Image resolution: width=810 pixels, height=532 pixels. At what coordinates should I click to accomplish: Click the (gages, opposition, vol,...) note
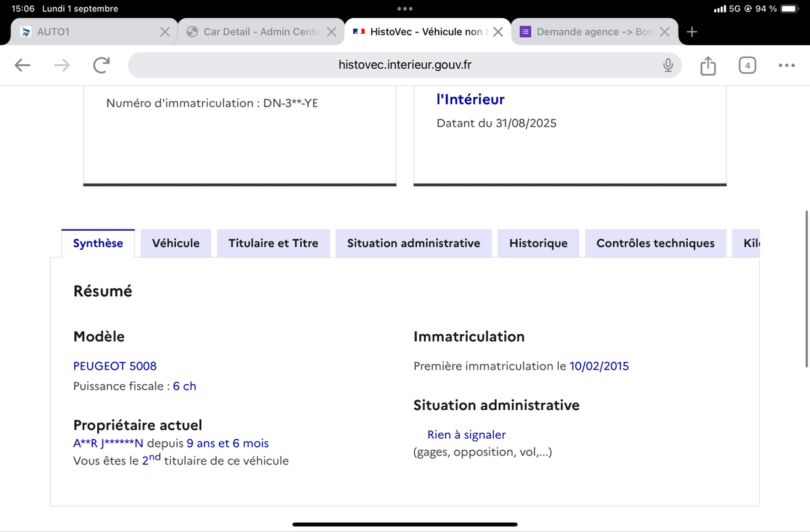click(x=483, y=452)
